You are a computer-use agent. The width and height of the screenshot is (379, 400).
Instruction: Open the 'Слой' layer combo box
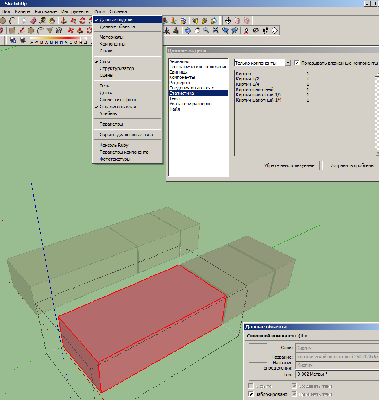click(x=337, y=348)
